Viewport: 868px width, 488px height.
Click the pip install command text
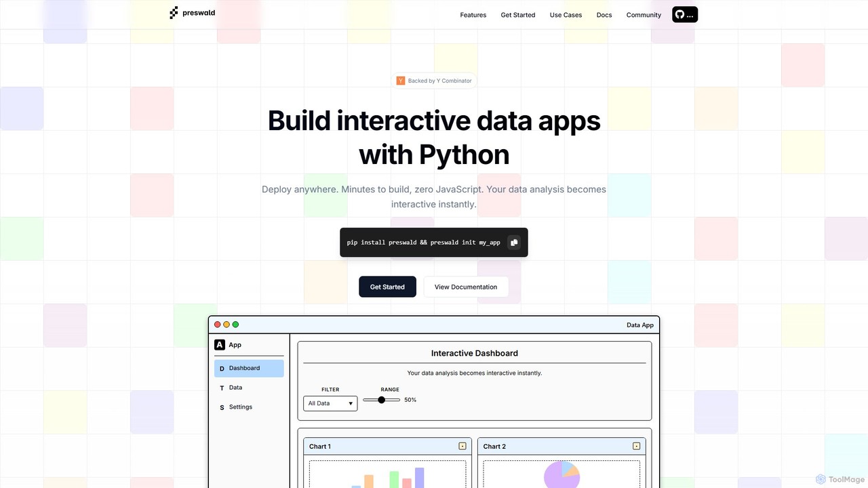coord(423,243)
